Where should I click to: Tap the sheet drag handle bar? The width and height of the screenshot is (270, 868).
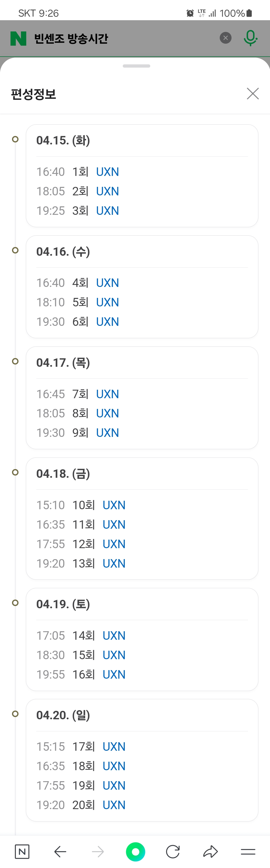pos(136,66)
